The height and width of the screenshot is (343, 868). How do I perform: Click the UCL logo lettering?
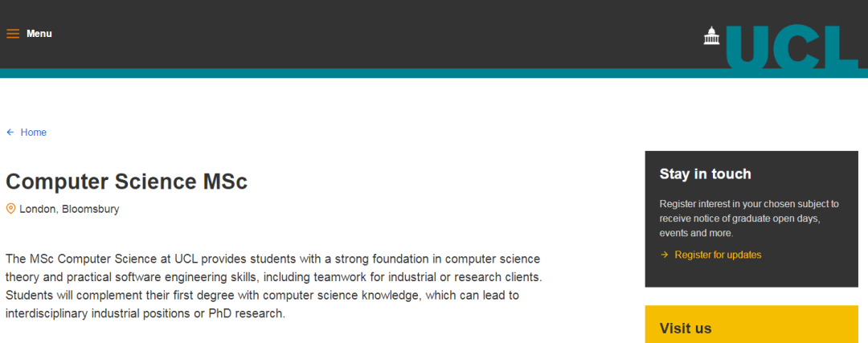pos(791,47)
